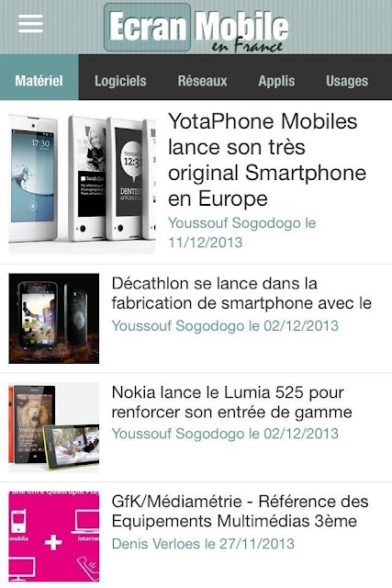The image size is (392, 588).
Task: Tap the Ecran Mobile en France logo
Action: coord(196,28)
